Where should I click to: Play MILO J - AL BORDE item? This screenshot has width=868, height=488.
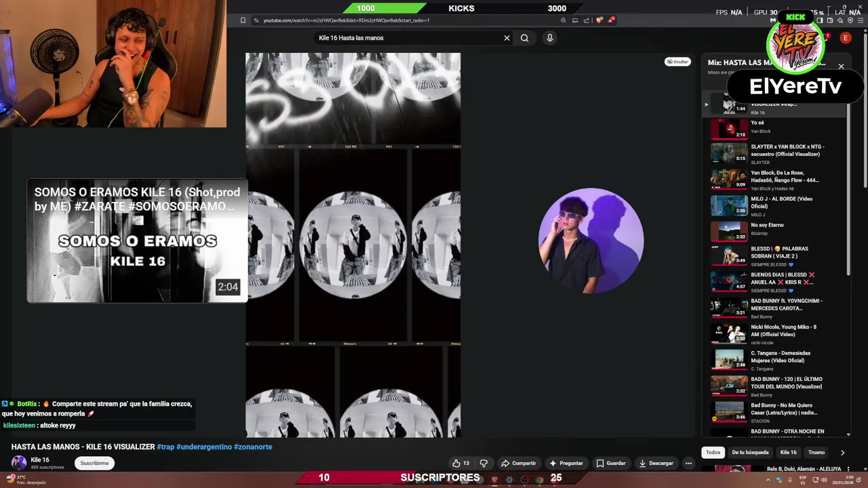[773, 205]
